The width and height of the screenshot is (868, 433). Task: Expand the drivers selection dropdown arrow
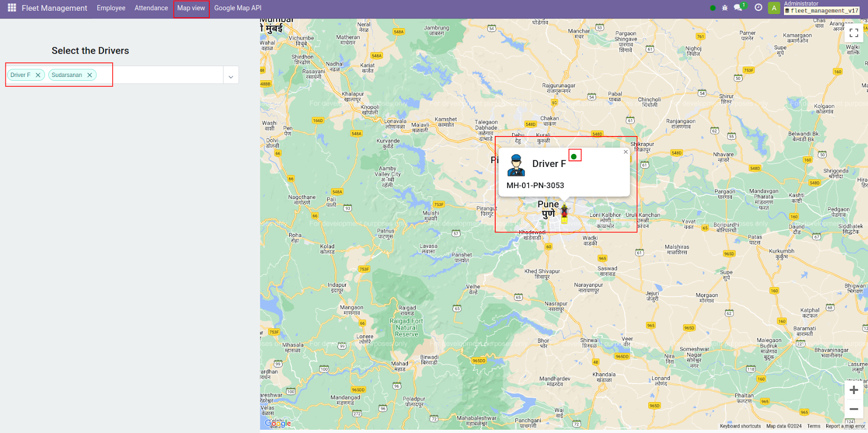click(231, 77)
